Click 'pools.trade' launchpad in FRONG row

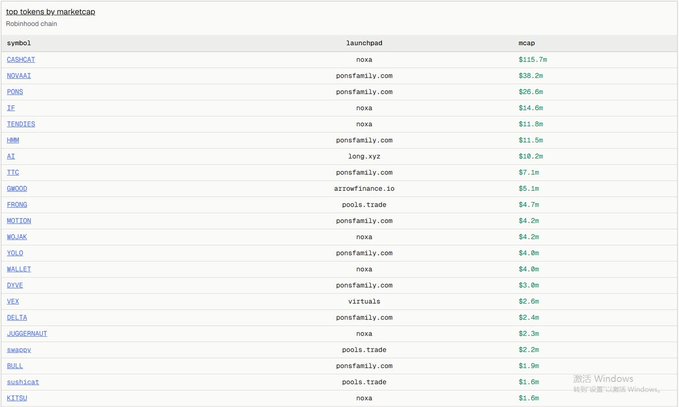pyautogui.click(x=364, y=205)
